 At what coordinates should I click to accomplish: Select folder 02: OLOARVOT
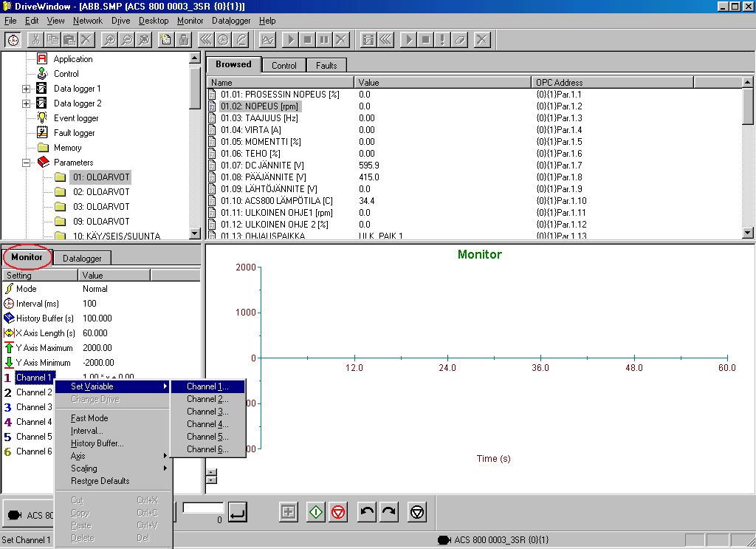pyautogui.click(x=101, y=192)
